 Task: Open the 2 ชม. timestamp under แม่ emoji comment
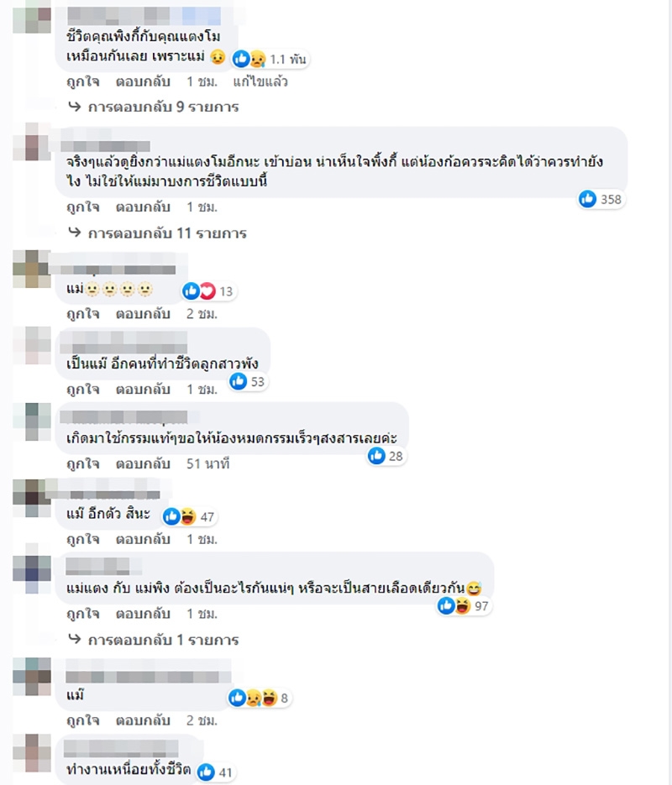click(x=202, y=314)
